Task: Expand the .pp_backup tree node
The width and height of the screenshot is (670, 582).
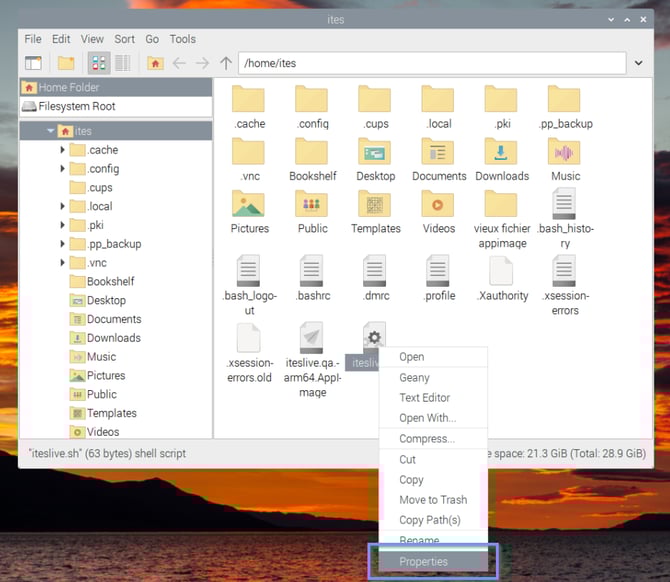Action: 63,244
